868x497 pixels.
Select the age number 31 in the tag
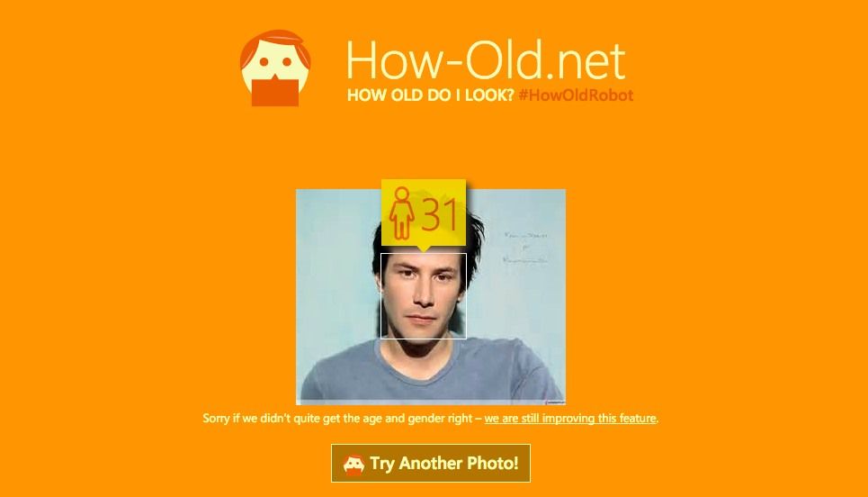point(440,215)
